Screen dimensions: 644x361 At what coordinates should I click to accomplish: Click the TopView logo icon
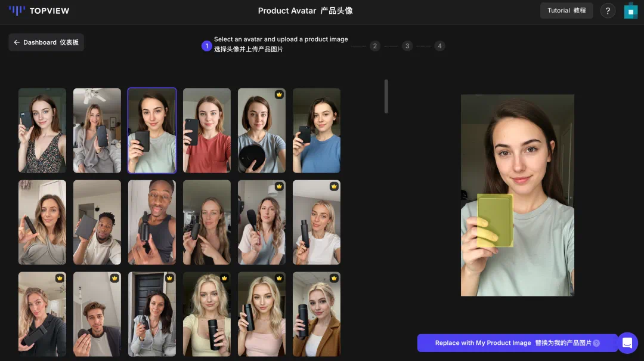pyautogui.click(x=17, y=11)
